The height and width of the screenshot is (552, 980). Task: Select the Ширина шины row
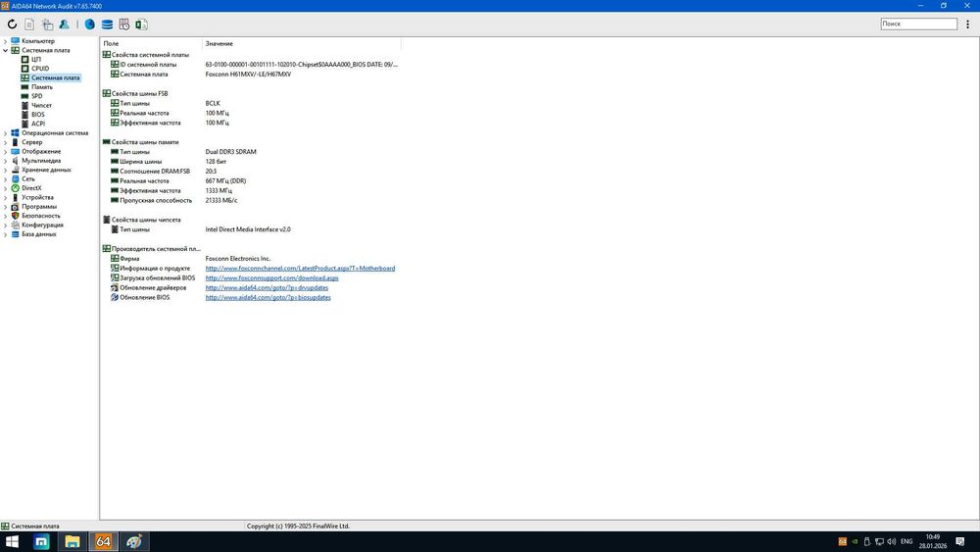tap(250, 162)
